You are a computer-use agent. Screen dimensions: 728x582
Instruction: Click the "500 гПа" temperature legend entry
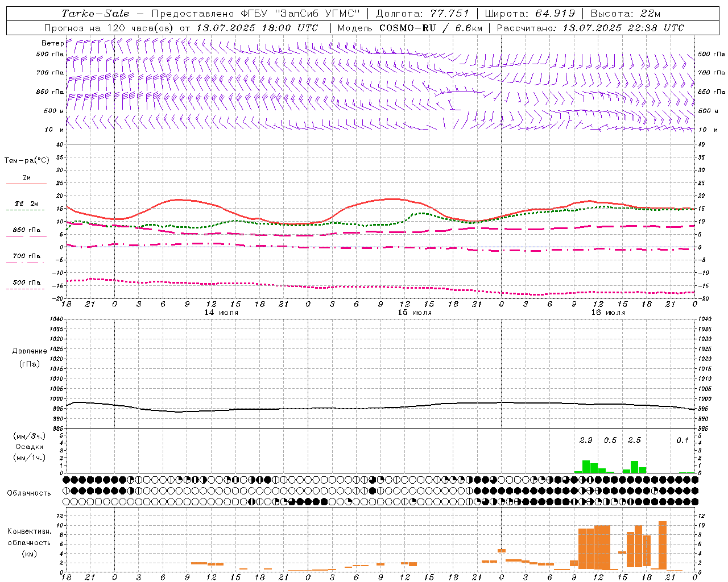pyautogui.click(x=27, y=282)
